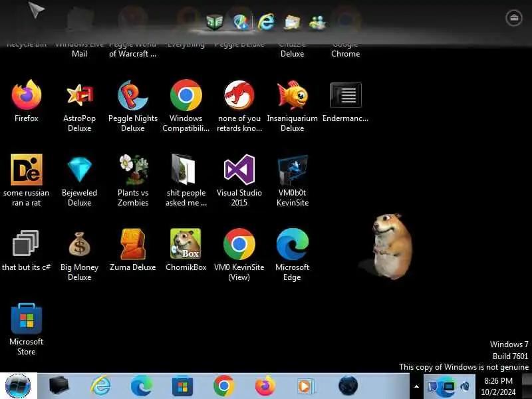Launch Insaniquarium Deluxe goldfish icon
Image resolution: width=532 pixels, height=399 pixels.
coord(292,106)
